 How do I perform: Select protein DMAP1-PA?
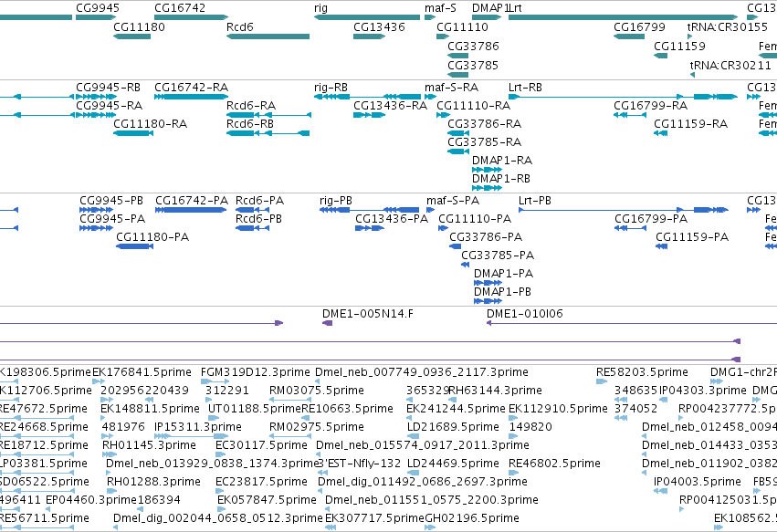click(x=503, y=274)
